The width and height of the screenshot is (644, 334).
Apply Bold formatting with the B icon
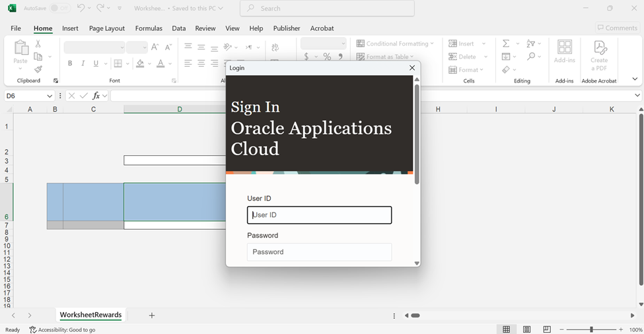(x=70, y=63)
